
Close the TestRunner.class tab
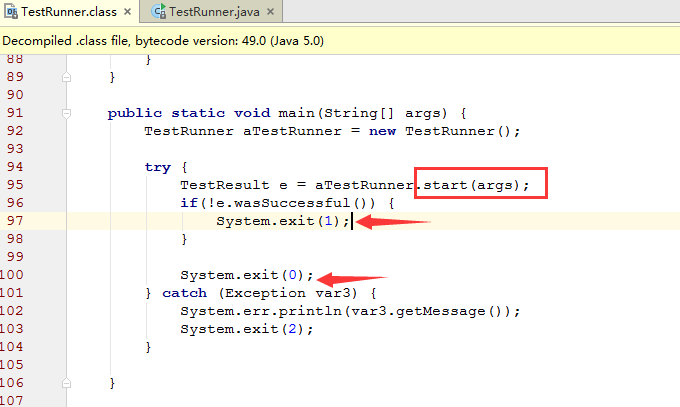pyautogui.click(x=128, y=12)
